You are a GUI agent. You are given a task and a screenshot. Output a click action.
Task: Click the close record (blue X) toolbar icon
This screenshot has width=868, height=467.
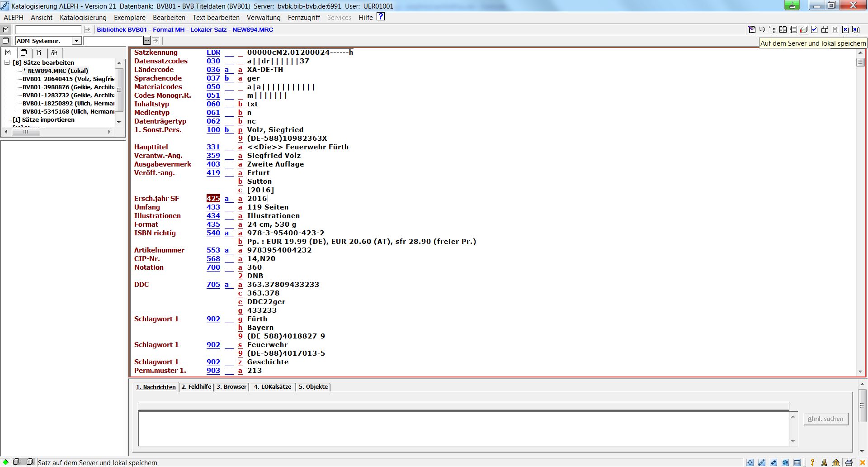845,30
